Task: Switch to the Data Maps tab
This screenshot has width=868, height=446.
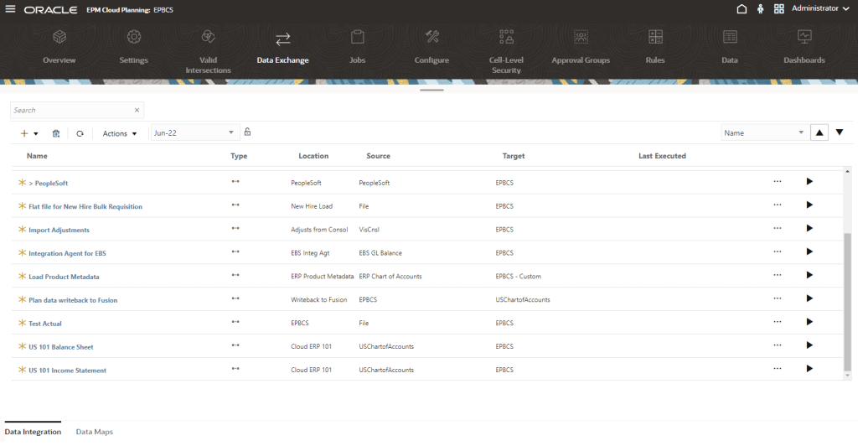Action: pos(94,432)
